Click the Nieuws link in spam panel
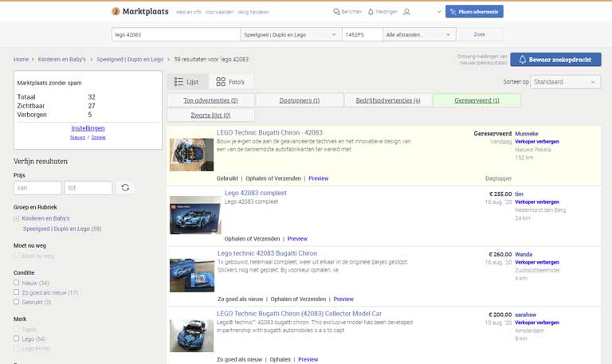612x364 pixels. click(x=77, y=137)
